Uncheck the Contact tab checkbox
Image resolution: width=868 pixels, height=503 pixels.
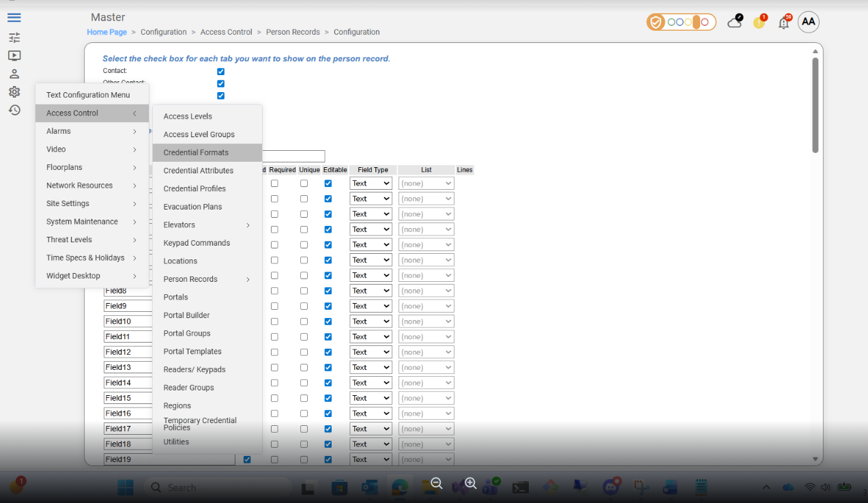click(220, 72)
